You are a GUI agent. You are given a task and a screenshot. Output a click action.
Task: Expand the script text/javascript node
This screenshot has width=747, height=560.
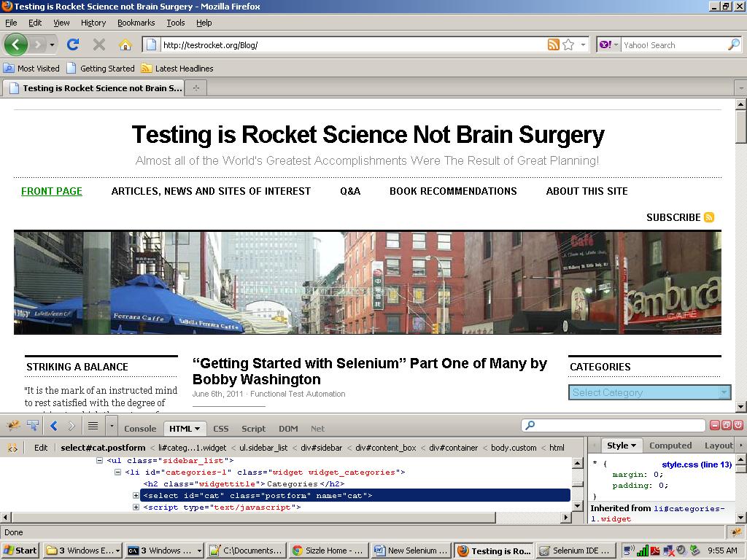coord(136,507)
